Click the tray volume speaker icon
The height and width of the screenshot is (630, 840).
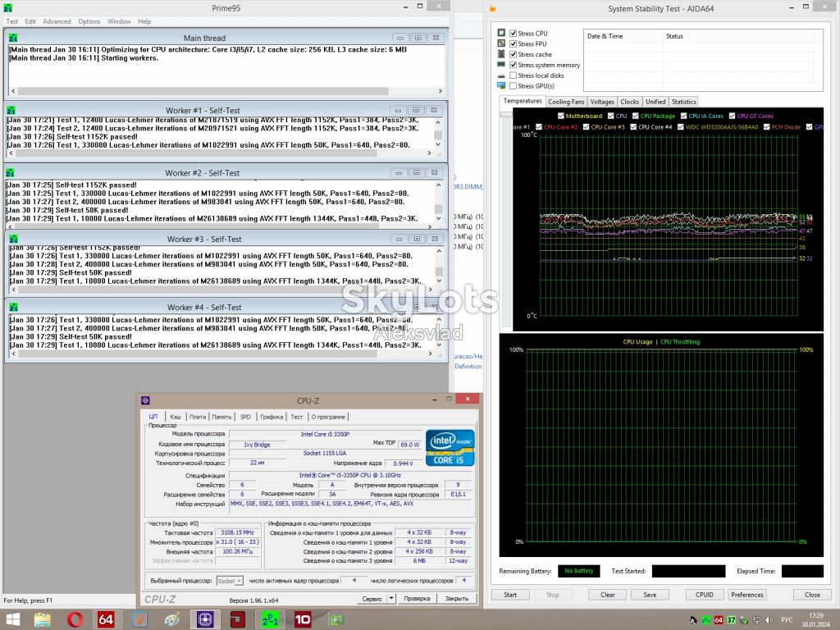point(769,620)
